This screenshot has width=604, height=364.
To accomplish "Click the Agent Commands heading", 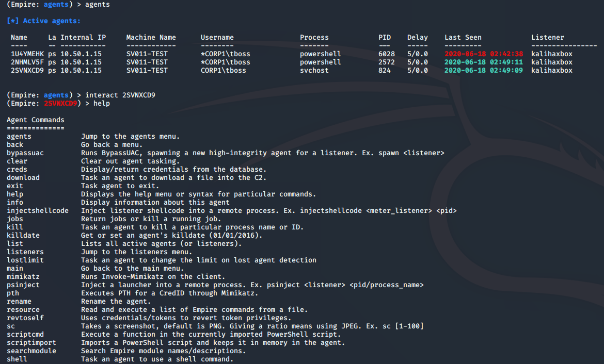I will pos(35,120).
